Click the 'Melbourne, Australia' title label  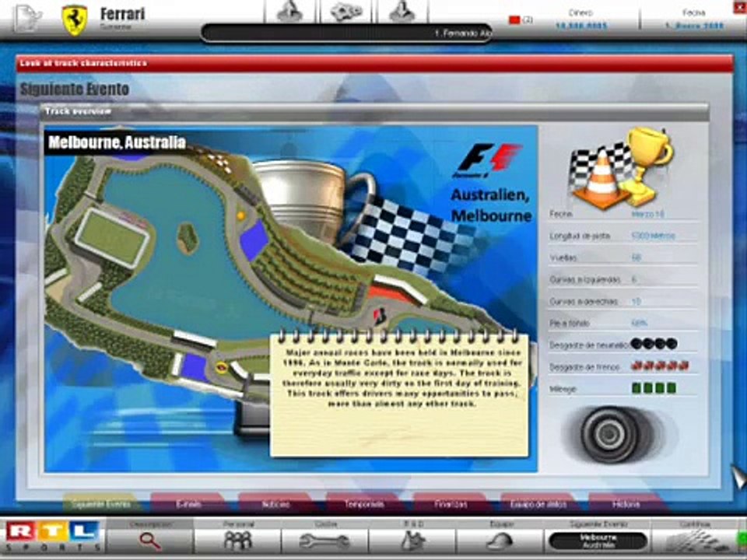[x=117, y=142]
